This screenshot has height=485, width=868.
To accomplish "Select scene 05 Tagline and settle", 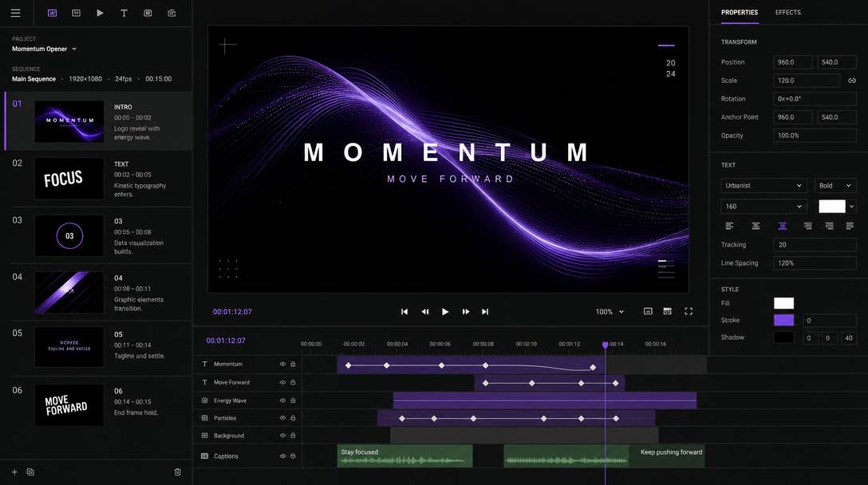I will (99, 347).
